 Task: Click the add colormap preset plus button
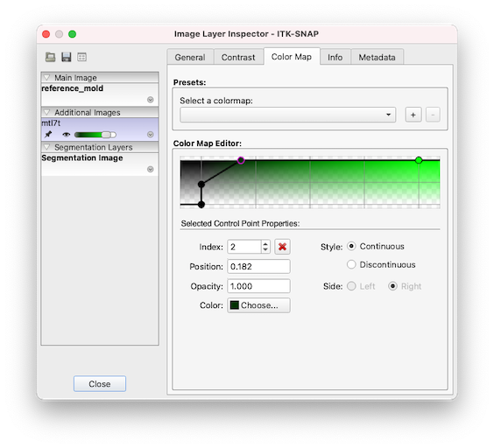click(413, 115)
